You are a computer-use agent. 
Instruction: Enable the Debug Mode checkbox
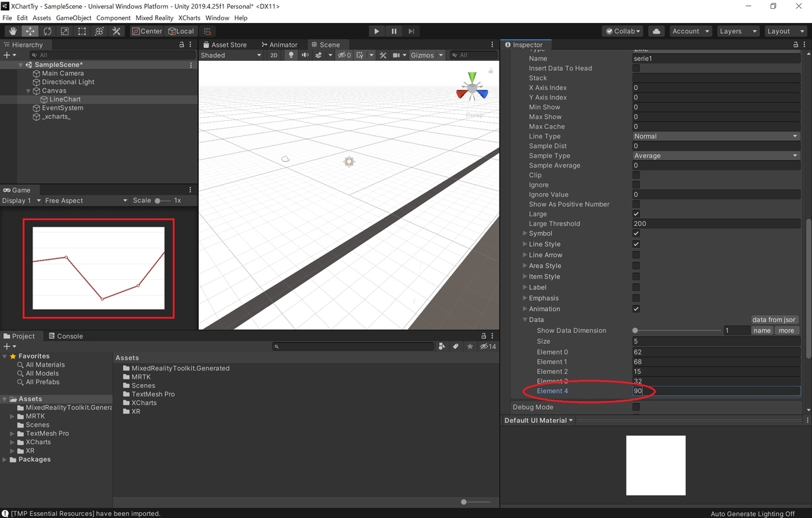point(636,406)
